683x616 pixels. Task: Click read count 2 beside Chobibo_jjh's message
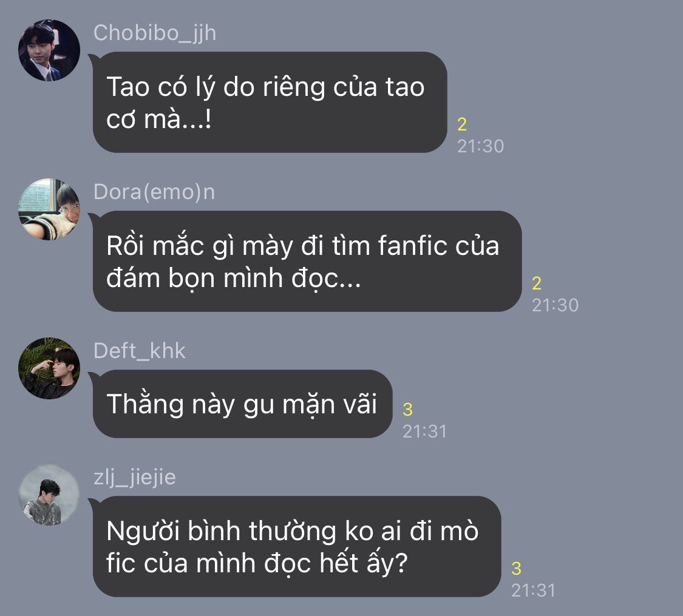pyautogui.click(x=462, y=124)
